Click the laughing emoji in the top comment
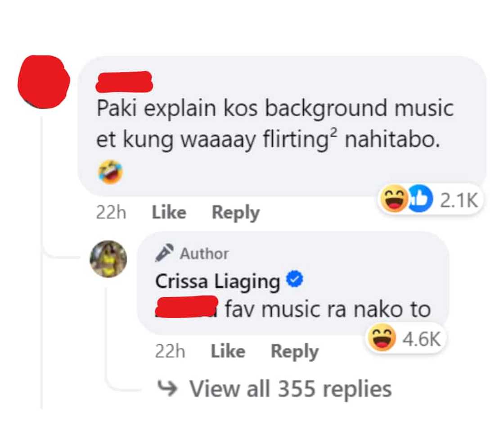Viewport: 504px width, 423px height. [x=110, y=173]
